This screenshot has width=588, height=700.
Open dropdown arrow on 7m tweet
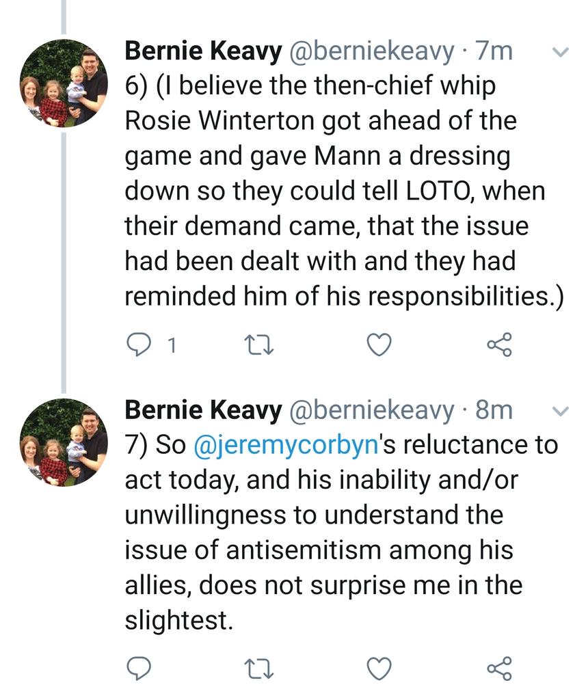click(560, 52)
